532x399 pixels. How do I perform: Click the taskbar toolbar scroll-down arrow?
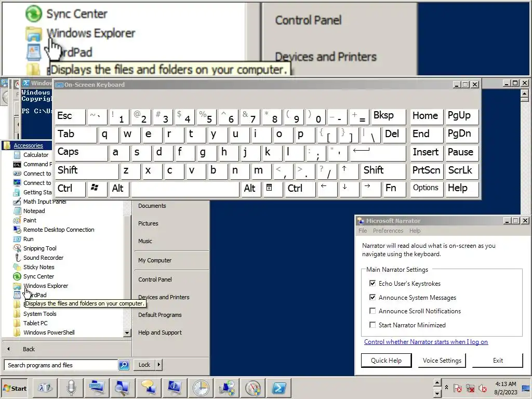(437, 393)
